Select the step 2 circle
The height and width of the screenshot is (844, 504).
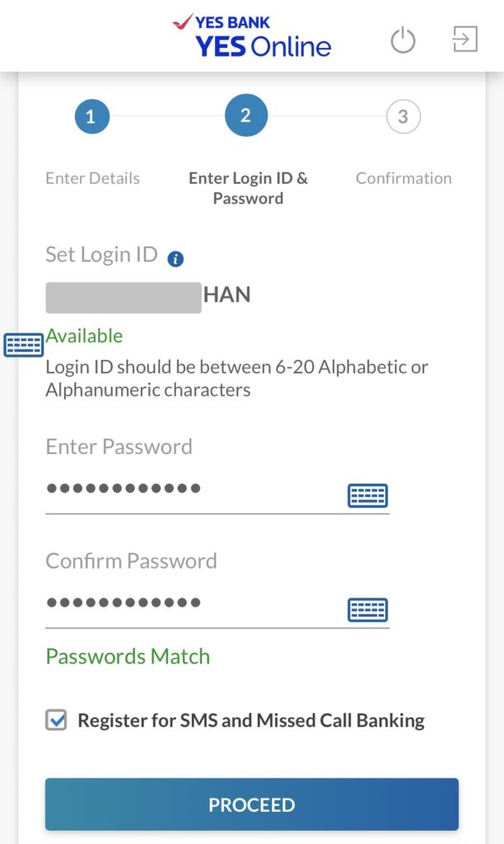[x=245, y=115]
